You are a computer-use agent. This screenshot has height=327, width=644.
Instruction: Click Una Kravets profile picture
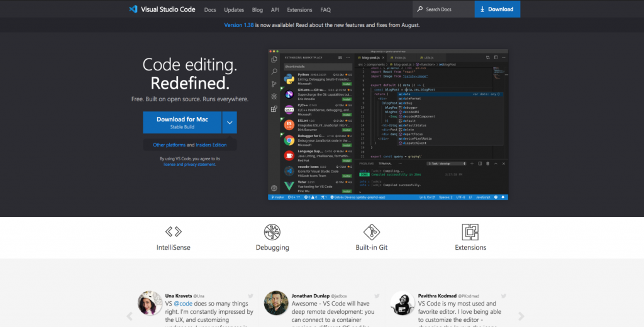(150, 303)
